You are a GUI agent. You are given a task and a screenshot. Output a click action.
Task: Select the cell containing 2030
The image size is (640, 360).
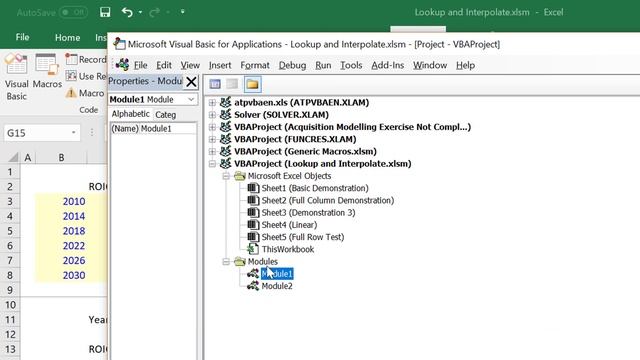(x=61, y=275)
